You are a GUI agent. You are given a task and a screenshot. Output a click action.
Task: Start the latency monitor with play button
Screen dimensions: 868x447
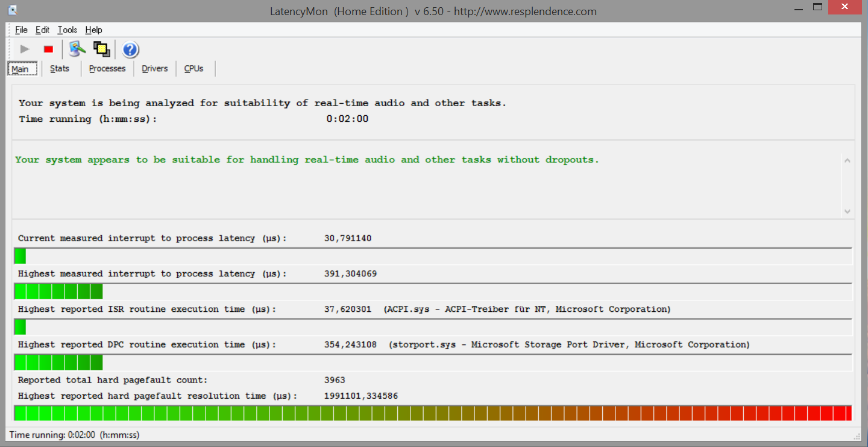point(25,49)
